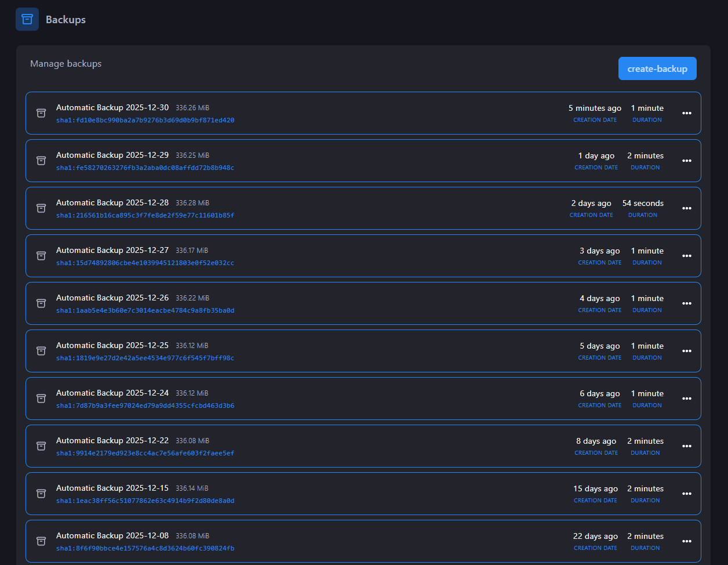
Task: Click the archive icon of the 2025-12-22 backup
Action: pyautogui.click(x=41, y=446)
